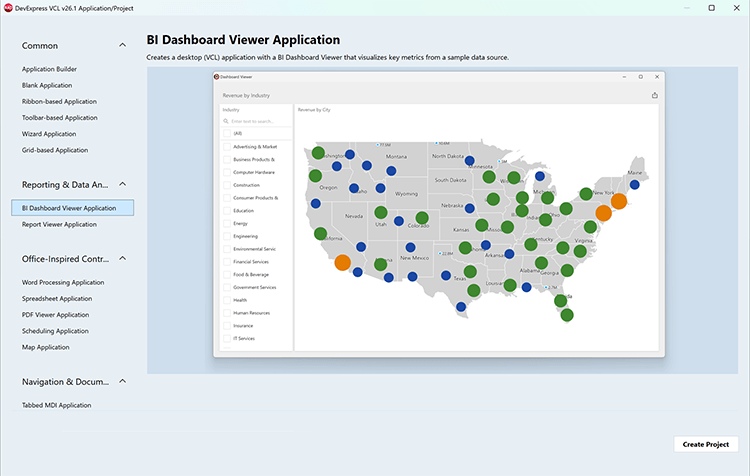Click the Revenue by Industry dashboard title
This screenshot has width=750, height=476.
pyautogui.click(x=246, y=95)
